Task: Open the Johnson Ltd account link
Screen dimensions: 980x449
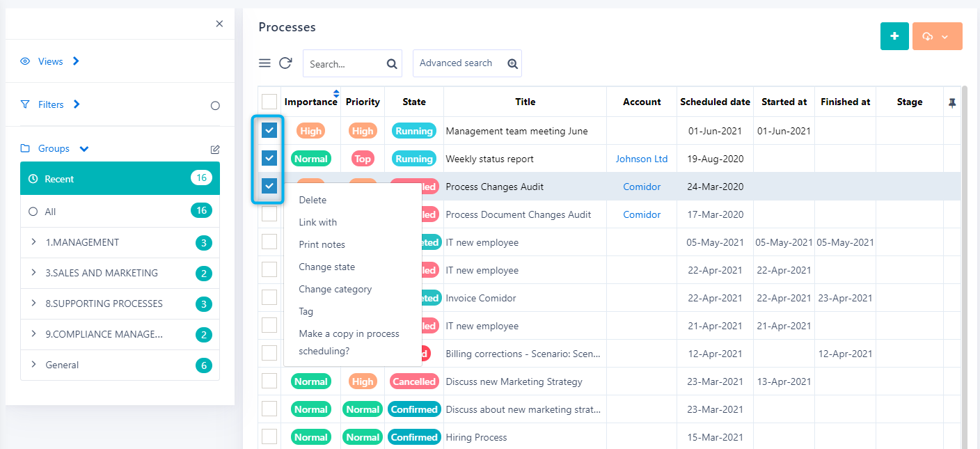Action: (x=642, y=159)
